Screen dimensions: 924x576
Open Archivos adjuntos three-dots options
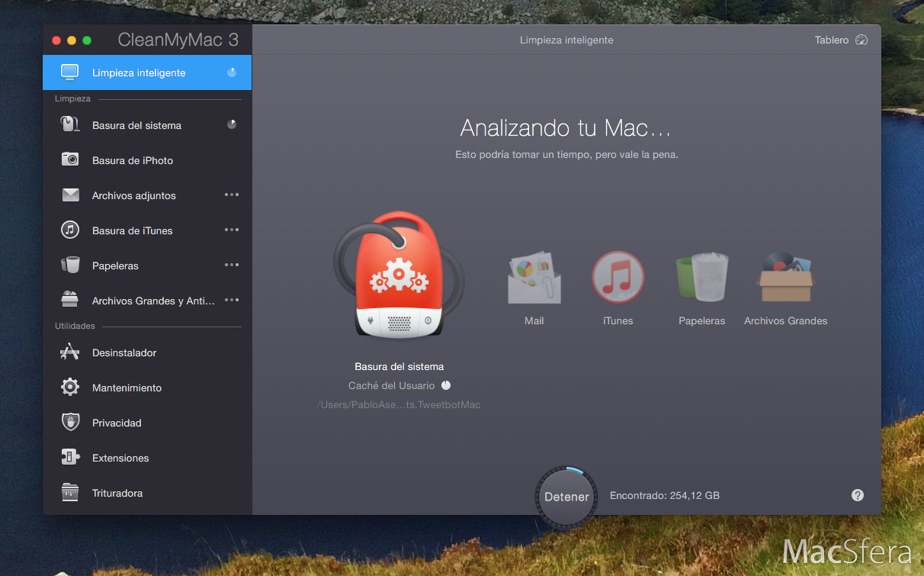click(232, 195)
